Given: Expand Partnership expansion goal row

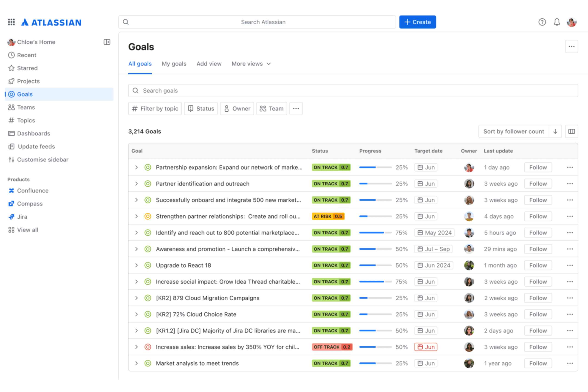Looking at the screenshot, I should [x=136, y=167].
